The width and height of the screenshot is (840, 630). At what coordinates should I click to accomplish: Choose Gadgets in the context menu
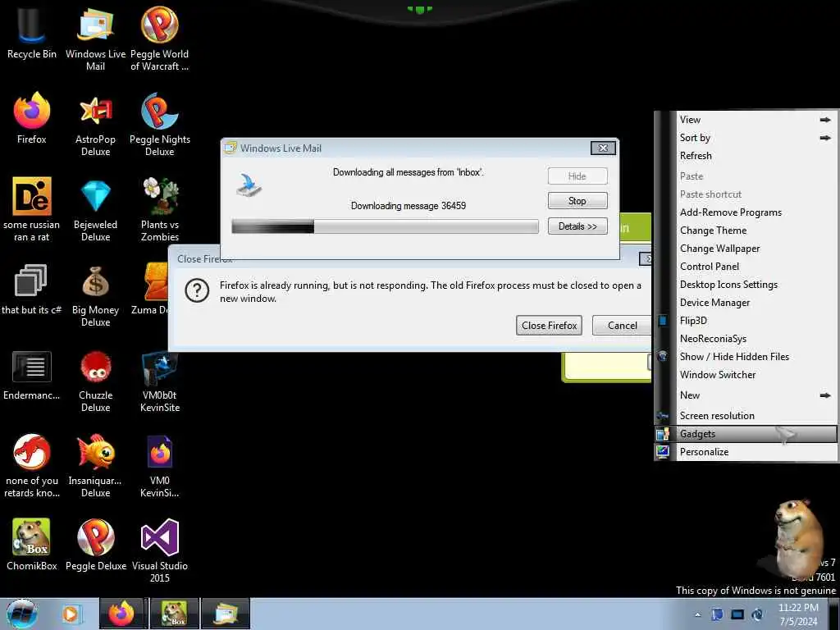tap(746, 434)
